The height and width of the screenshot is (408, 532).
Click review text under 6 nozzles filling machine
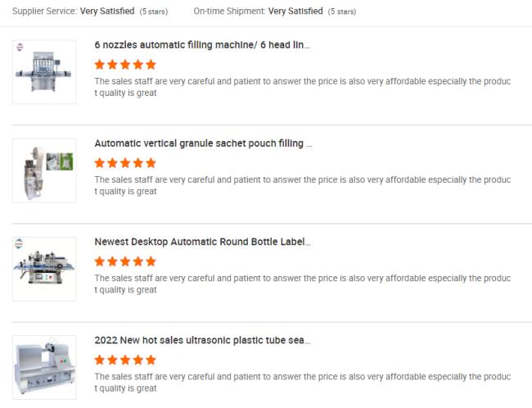pos(302,87)
